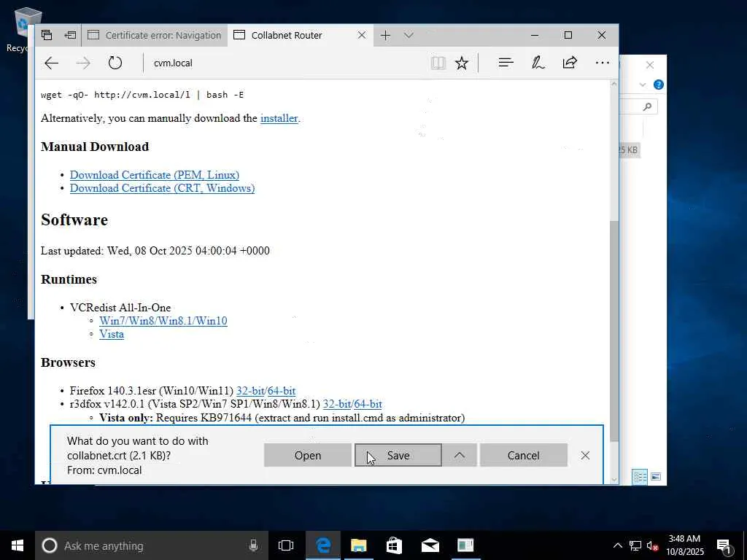Open Edge More (three dots) menu
This screenshot has width=747, height=560.
(602, 63)
